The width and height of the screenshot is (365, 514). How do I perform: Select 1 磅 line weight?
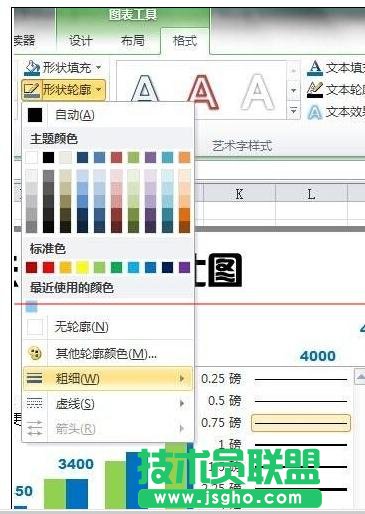pos(275,445)
